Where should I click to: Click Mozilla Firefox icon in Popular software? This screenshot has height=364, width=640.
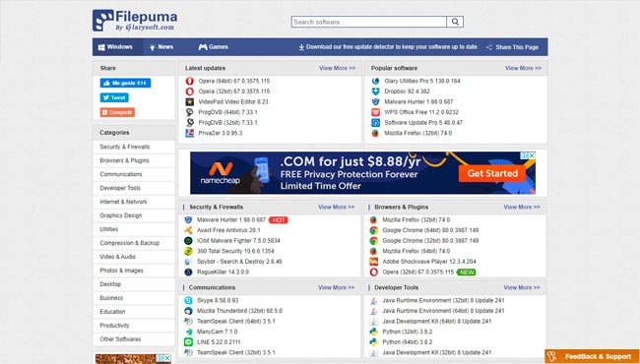[x=375, y=133]
